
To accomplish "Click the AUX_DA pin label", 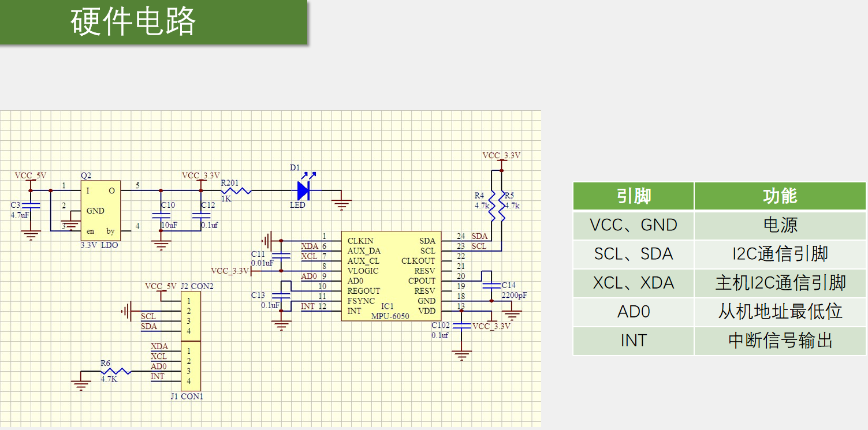I will 364,251.
